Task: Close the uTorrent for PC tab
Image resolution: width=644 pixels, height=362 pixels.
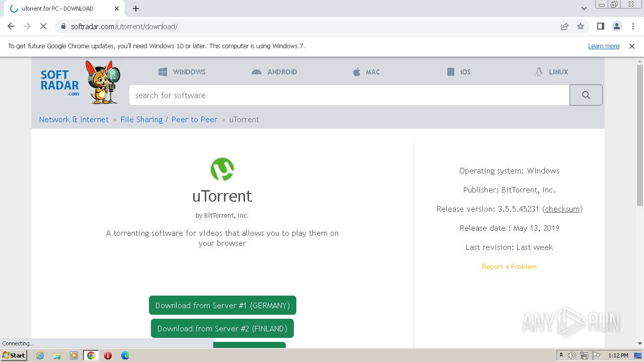Action: (x=117, y=9)
